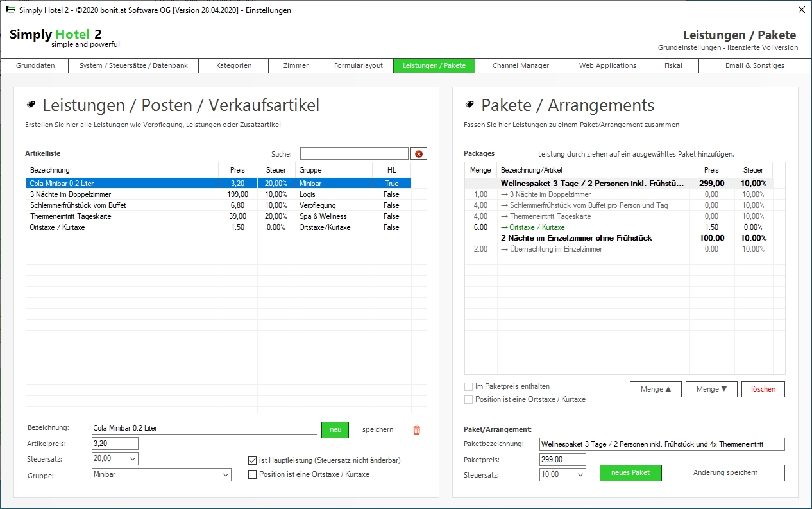Select 'Thermeneintritt Tageskarte' article row
This screenshot has width=812, height=509.
[219, 216]
